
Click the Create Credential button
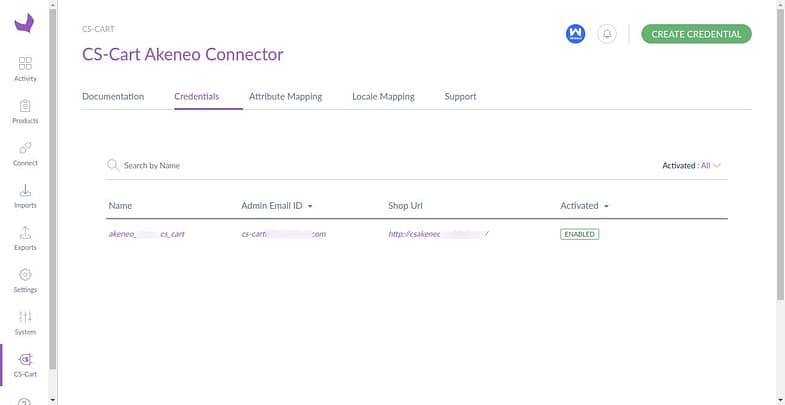click(696, 34)
